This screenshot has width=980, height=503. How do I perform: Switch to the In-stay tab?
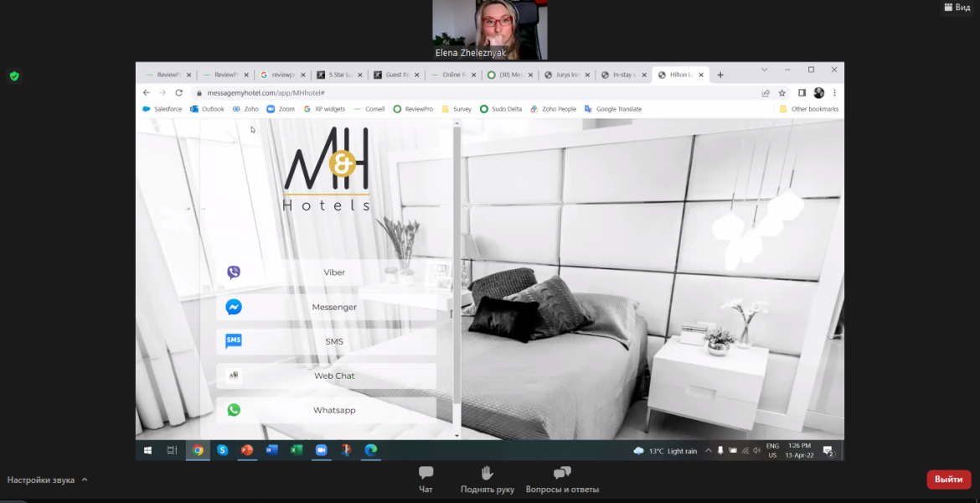pos(623,75)
